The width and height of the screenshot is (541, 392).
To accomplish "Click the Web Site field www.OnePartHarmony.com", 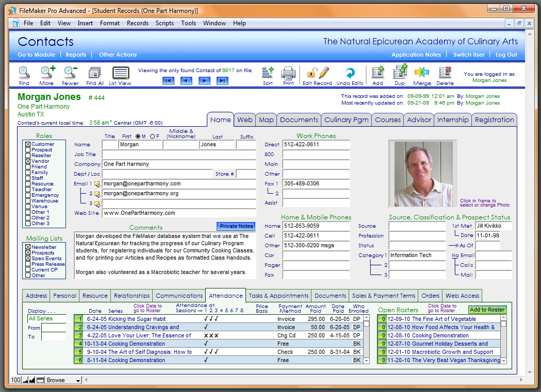I will click(x=179, y=213).
